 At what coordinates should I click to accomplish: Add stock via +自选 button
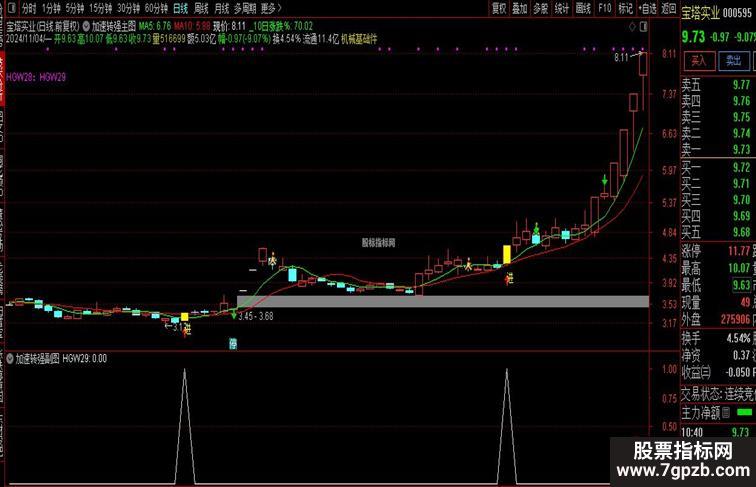[x=648, y=8]
